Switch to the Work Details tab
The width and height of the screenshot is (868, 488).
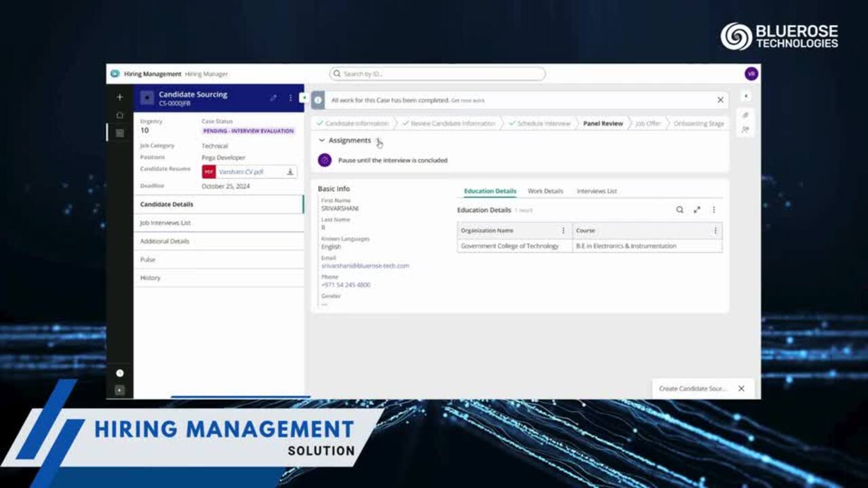545,191
